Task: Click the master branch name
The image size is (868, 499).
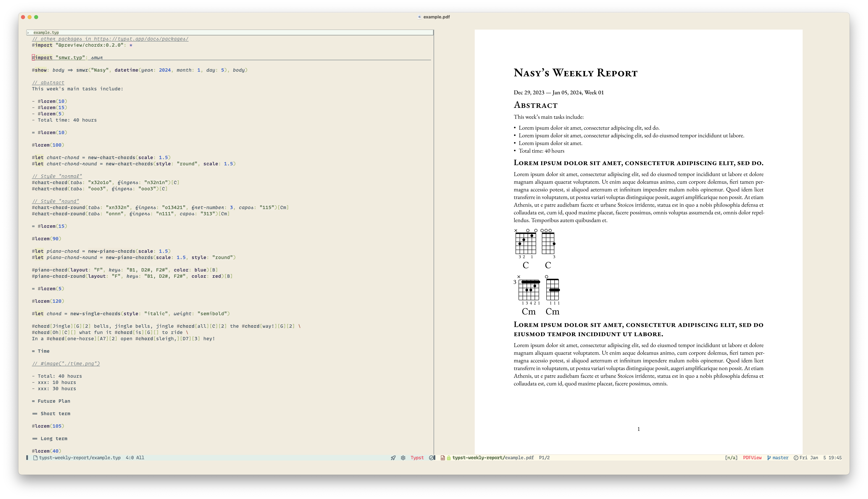Action: pos(780,458)
